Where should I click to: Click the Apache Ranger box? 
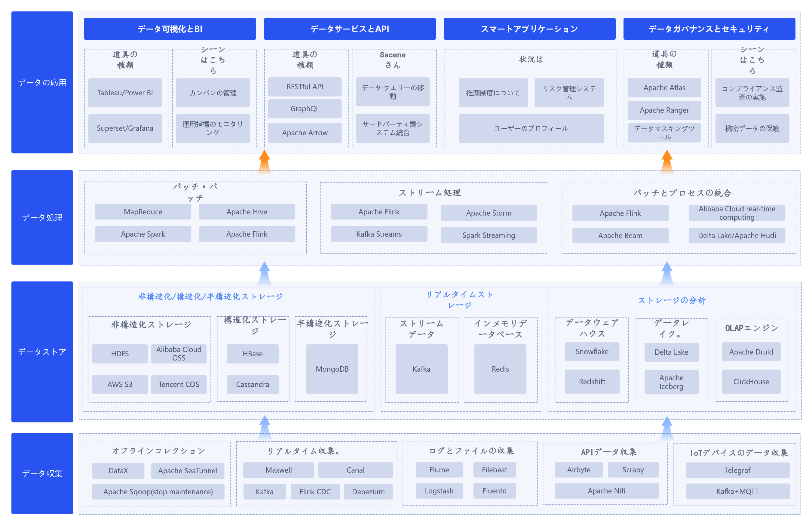pyautogui.click(x=664, y=110)
